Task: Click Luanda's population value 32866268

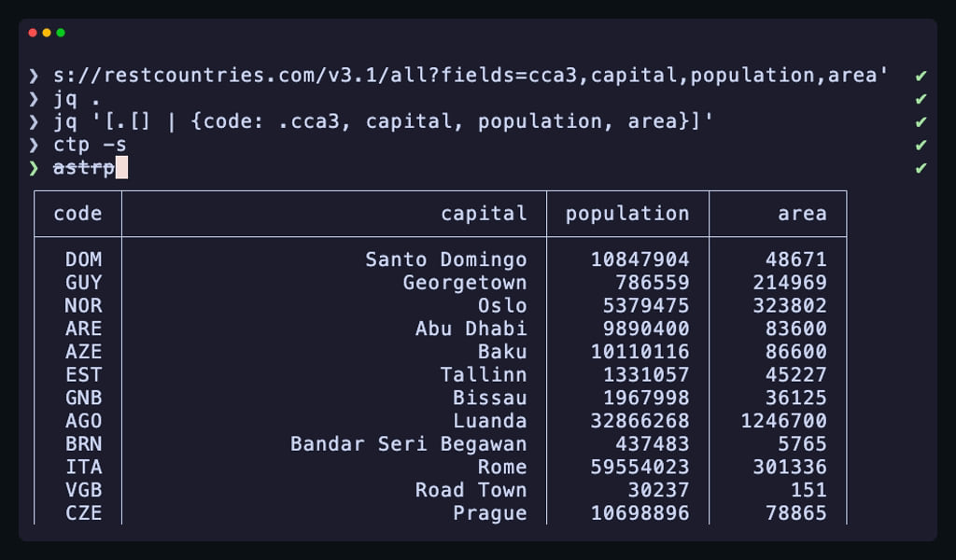Action: point(640,421)
